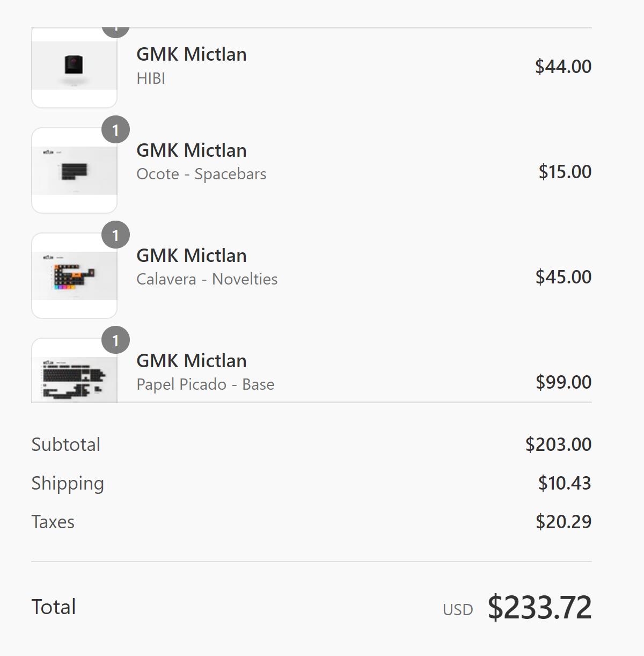Click the HIBI product thumbnail
Viewport: 644px width, 656px height.
coord(75,67)
